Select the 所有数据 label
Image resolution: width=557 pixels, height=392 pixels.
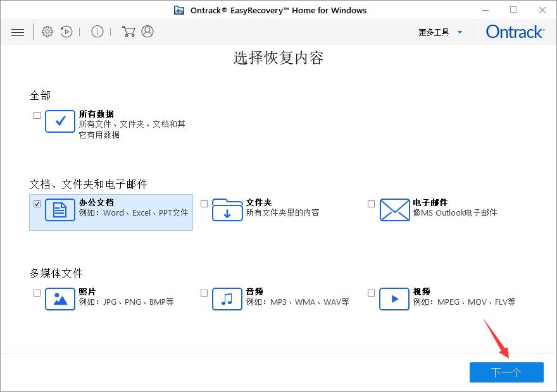tap(96, 114)
